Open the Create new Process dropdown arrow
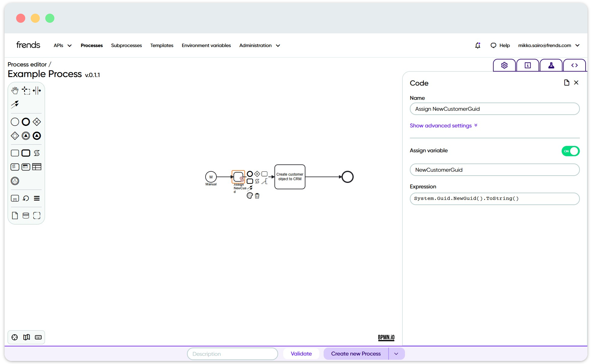592x364 pixels. tap(396, 354)
